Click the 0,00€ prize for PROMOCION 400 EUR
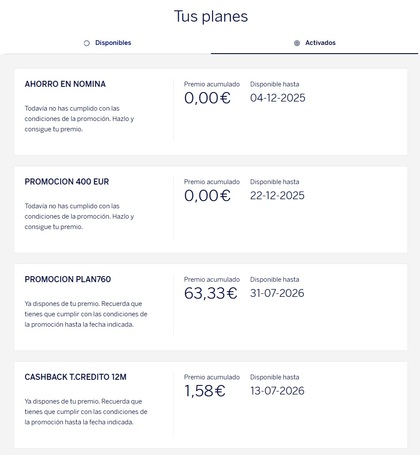The height and width of the screenshot is (455, 420). pyautogui.click(x=207, y=196)
